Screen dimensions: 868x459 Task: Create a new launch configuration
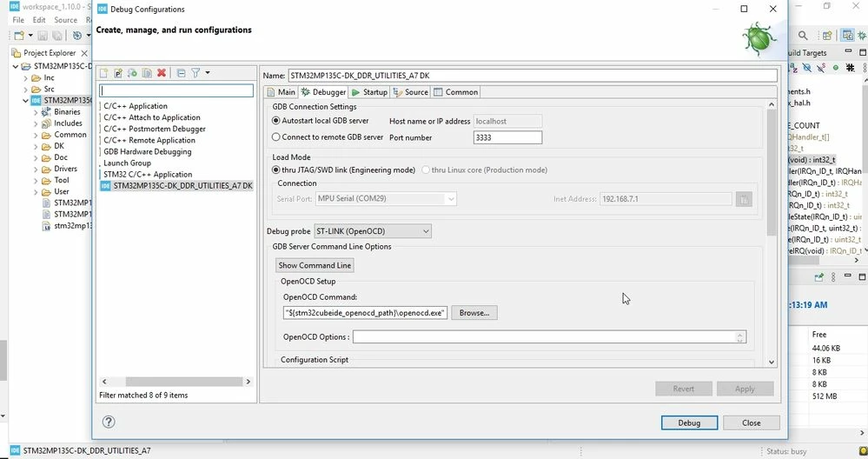point(103,73)
